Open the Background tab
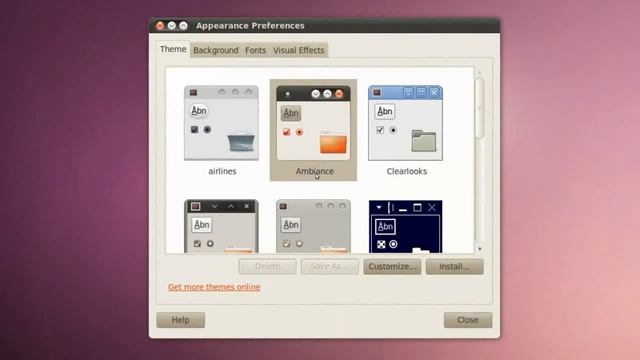 [x=216, y=50]
